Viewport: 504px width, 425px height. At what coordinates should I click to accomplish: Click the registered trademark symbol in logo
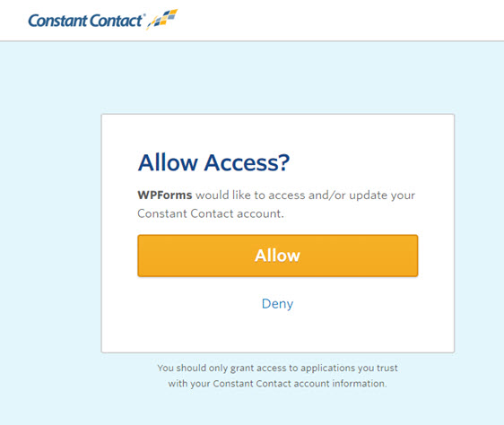point(144,14)
